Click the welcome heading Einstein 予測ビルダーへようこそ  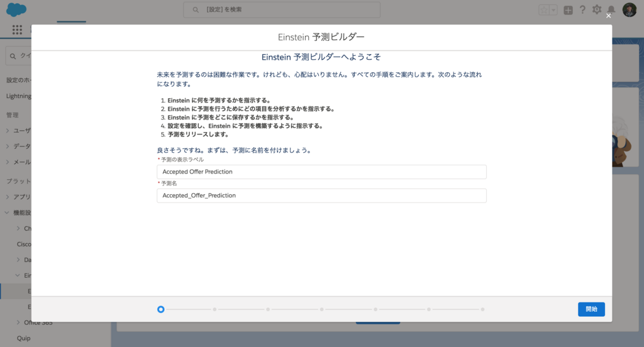[321, 57]
